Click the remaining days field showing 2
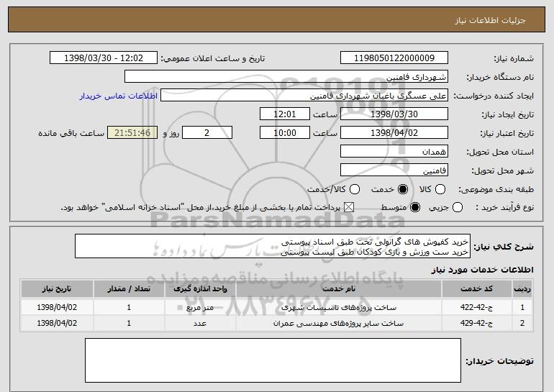Screen dimensions: 554x392 207,133
